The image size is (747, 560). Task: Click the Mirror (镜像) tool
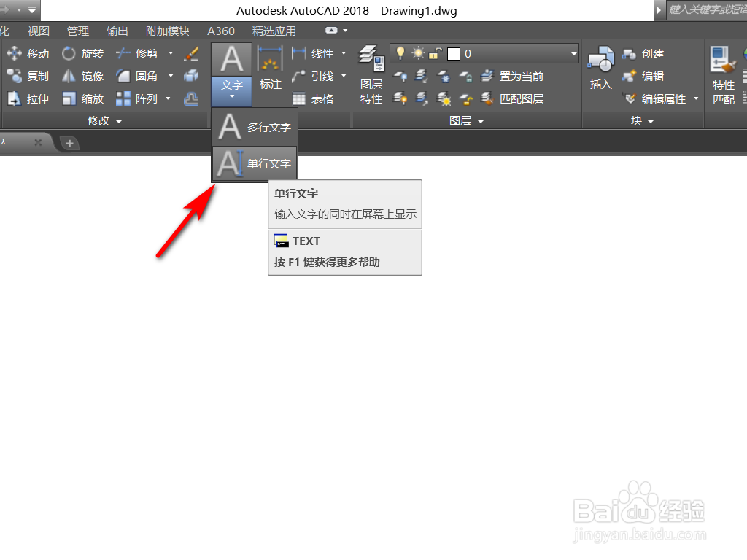83,76
